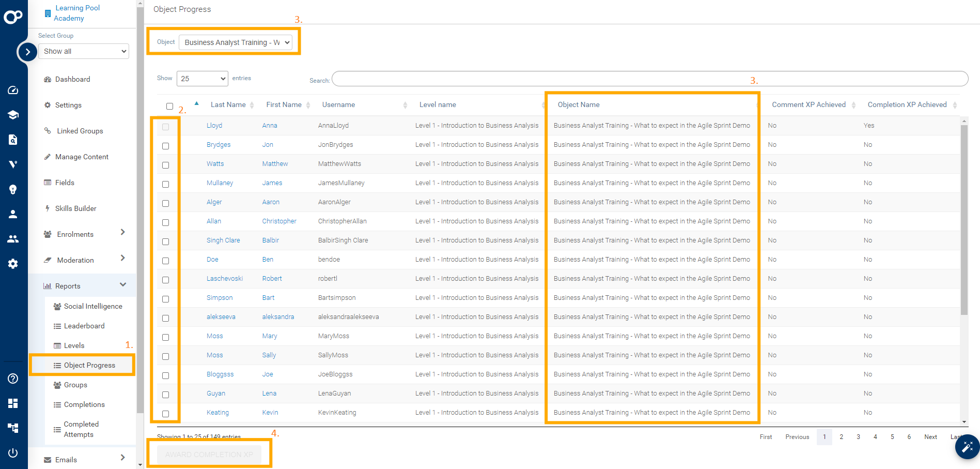Open the Lloyd last name link
The width and height of the screenshot is (980, 469).
[x=214, y=126]
